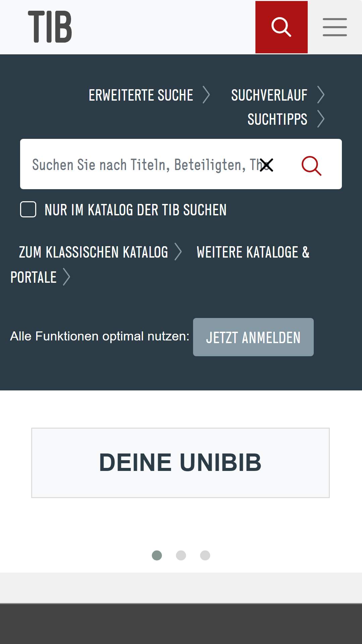362x644 pixels.
Task: Select the second carousel dot
Action: coord(181,555)
